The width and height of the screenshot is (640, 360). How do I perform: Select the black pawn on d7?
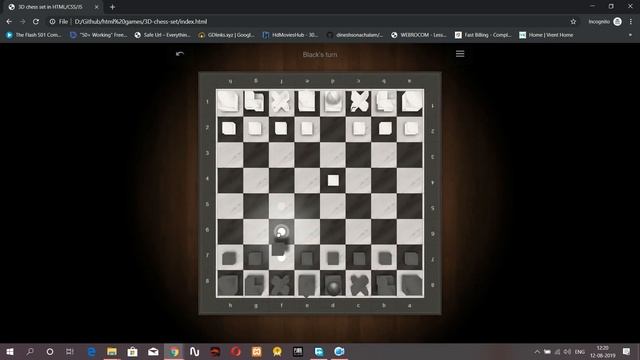[333, 258]
